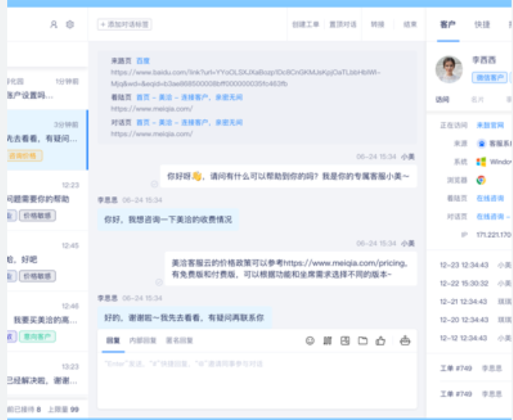
Task: Transfer the conversation using 转接
Action: [377, 24]
